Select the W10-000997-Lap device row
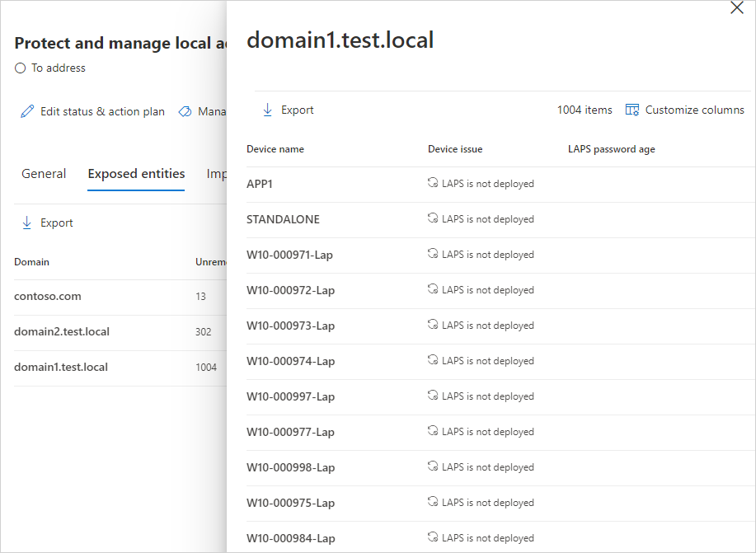This screenshot has height=553, width=756. coord(290,396)
